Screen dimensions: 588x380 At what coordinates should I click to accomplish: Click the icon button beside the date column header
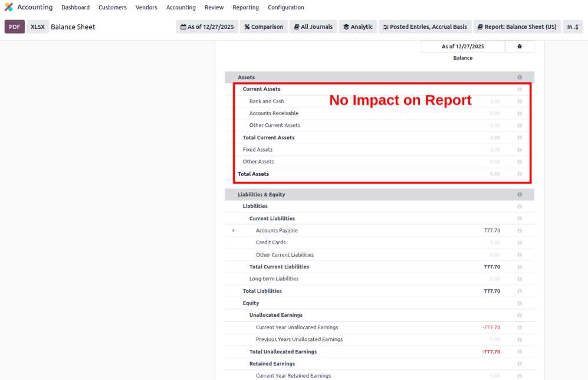pos(520,47)
